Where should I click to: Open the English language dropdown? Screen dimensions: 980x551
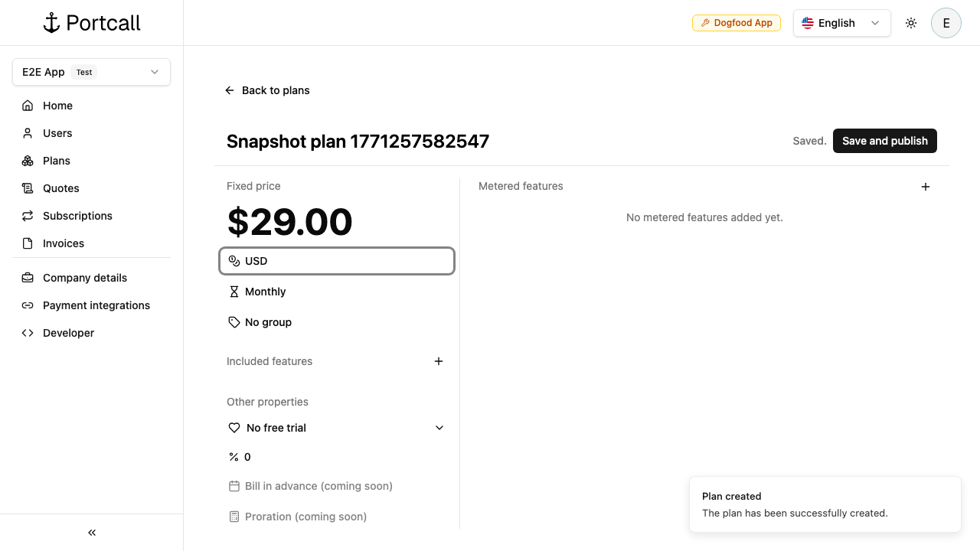[x=841, y=23]
